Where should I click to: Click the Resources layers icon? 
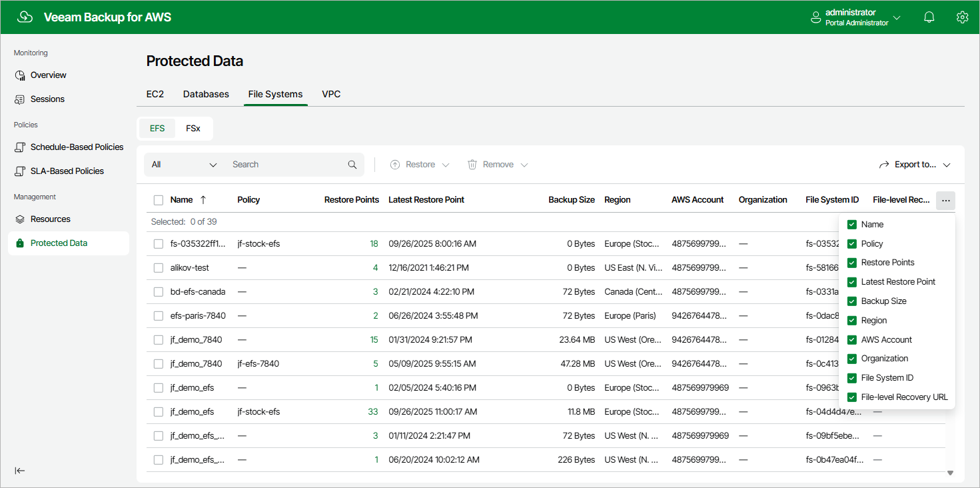[x=20, y=219]
